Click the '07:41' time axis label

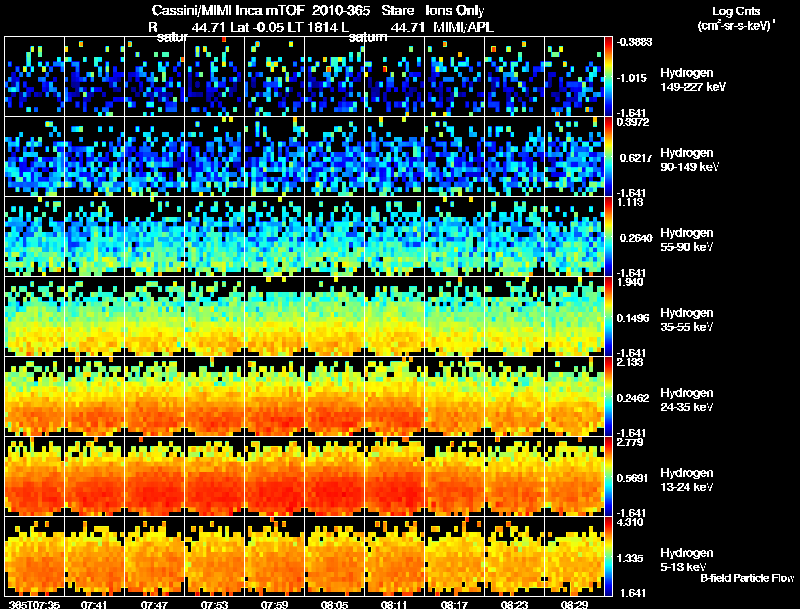point(94,604)
